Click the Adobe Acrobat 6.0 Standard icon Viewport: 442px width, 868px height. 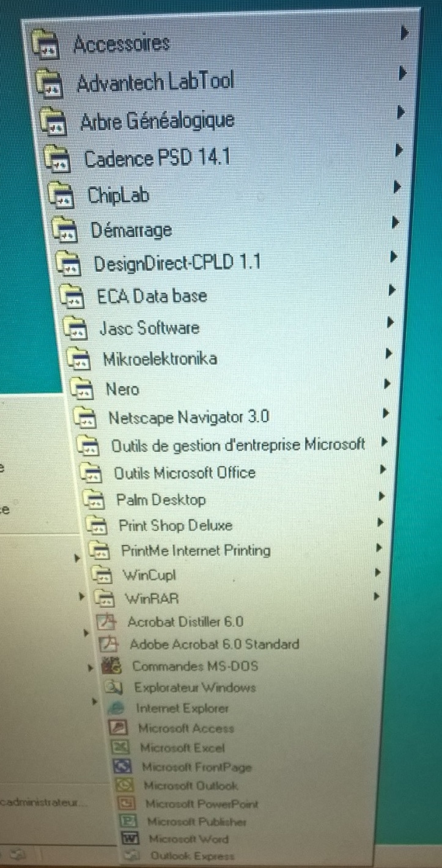pos(109,644)
